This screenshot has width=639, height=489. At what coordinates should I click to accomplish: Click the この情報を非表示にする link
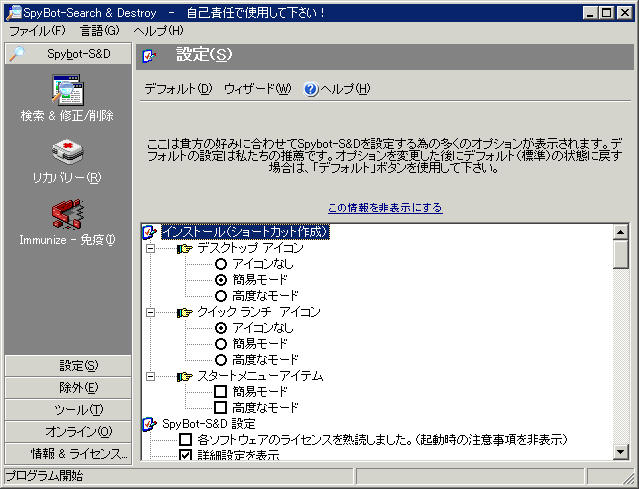coord(385,208)
